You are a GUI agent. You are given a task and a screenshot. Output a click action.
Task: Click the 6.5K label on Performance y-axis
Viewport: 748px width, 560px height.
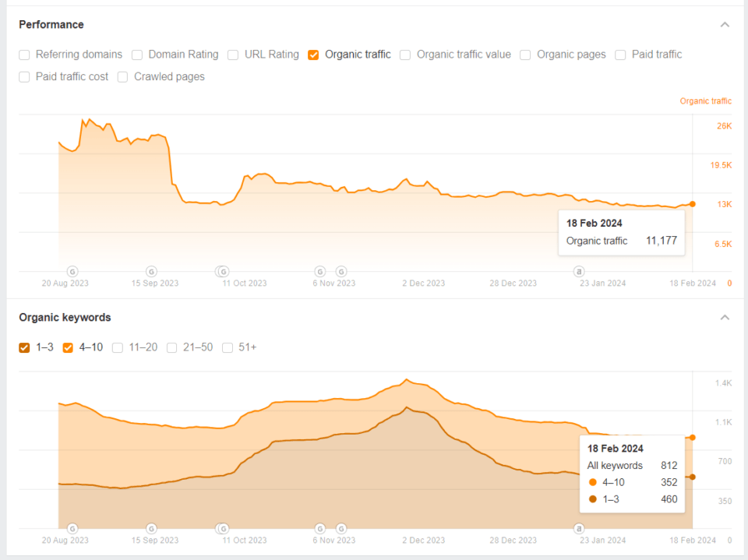723,244
